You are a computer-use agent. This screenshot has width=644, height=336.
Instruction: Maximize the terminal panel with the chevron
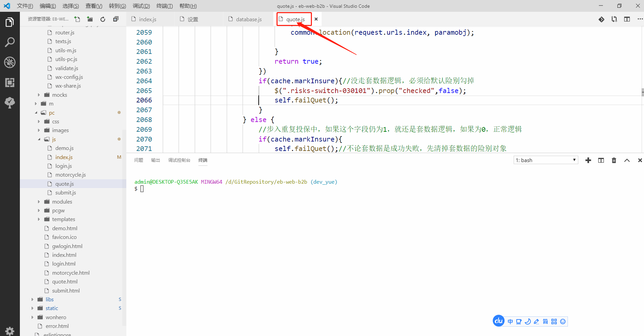[627, 160]
